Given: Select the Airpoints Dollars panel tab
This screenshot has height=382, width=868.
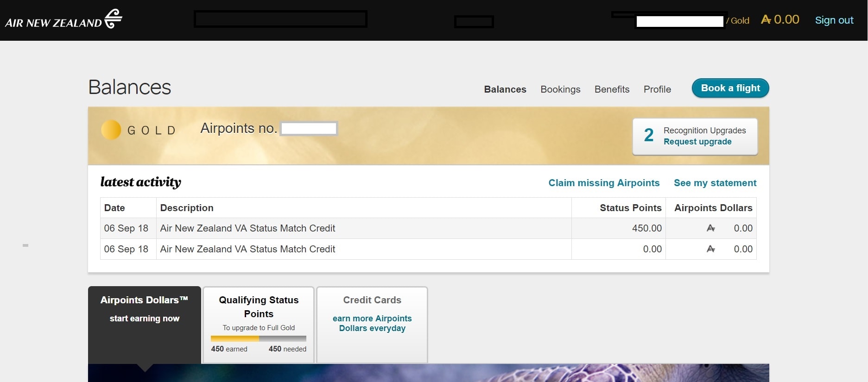Looking at the screenshot, I should [x=145, y=325].
